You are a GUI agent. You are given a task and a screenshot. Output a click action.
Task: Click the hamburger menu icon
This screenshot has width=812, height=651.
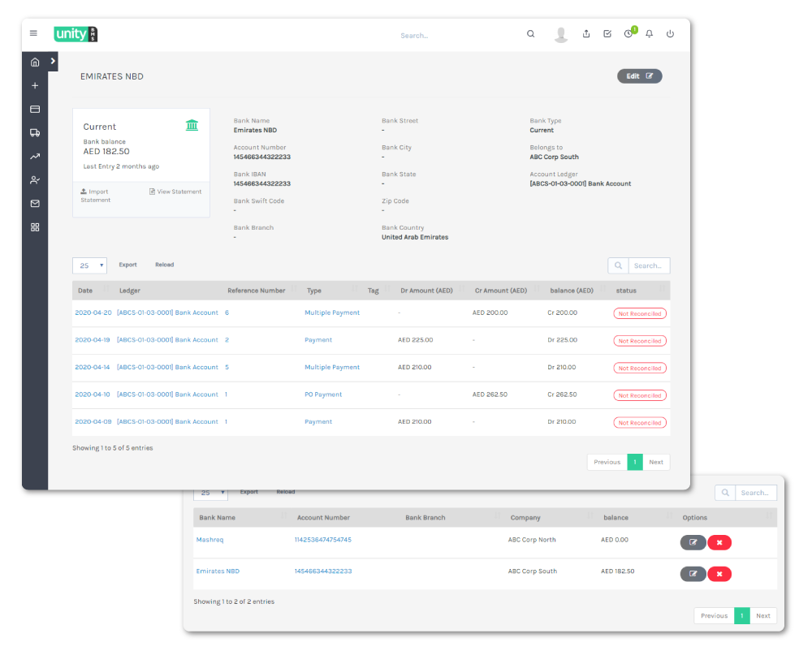coord(33,33)
